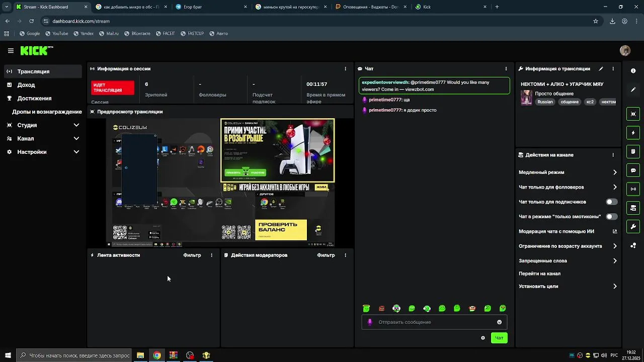The width and height of the screenshot is (644, 362).
Task: Click the Kick logo
Action: click(x=36, y=50)
